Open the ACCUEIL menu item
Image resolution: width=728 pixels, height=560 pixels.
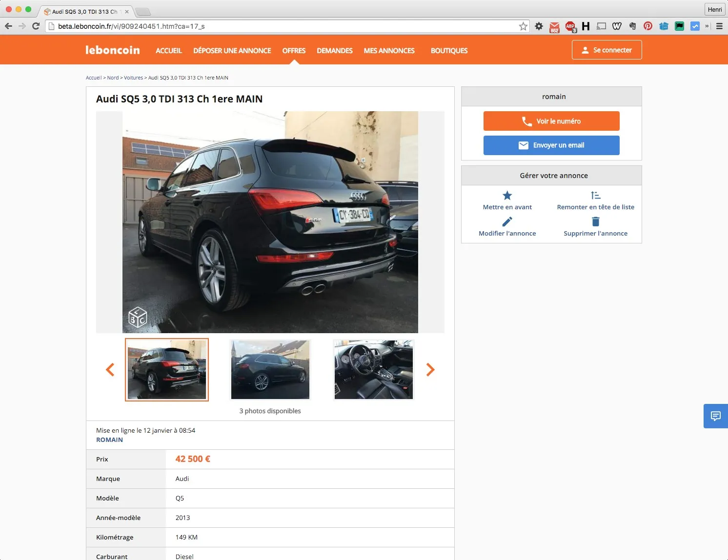tap(169, 51)
